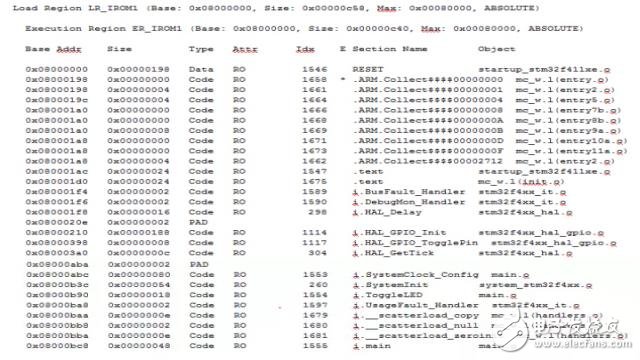Click the Object column header
This screenshot has height=360, width=640.
(496, 49)
